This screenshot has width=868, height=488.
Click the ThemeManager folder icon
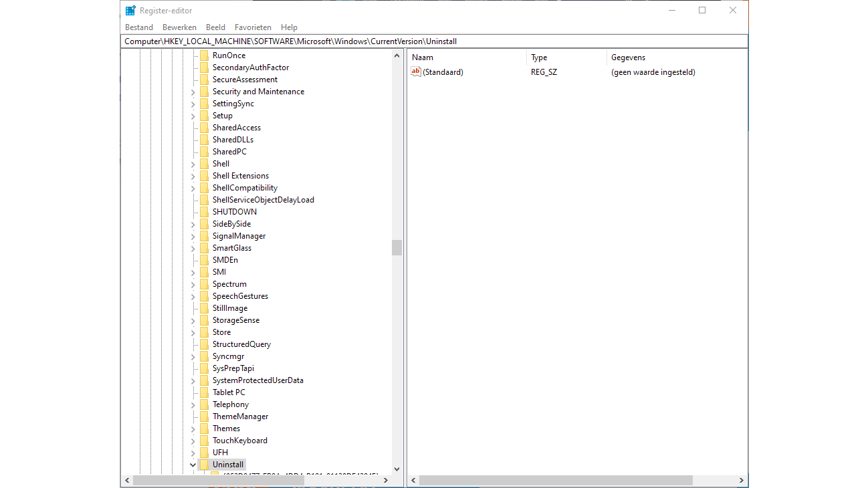tap(205, 416)
